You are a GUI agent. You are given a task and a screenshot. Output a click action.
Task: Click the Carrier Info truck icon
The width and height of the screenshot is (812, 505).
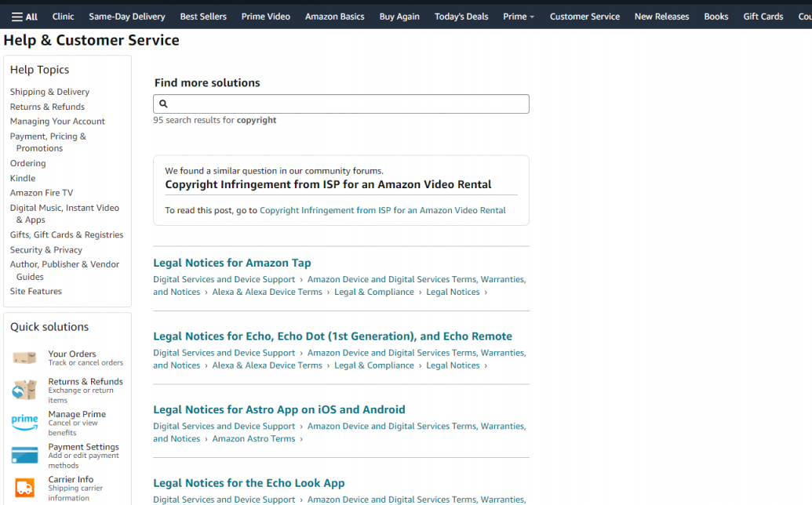[24, 488]
